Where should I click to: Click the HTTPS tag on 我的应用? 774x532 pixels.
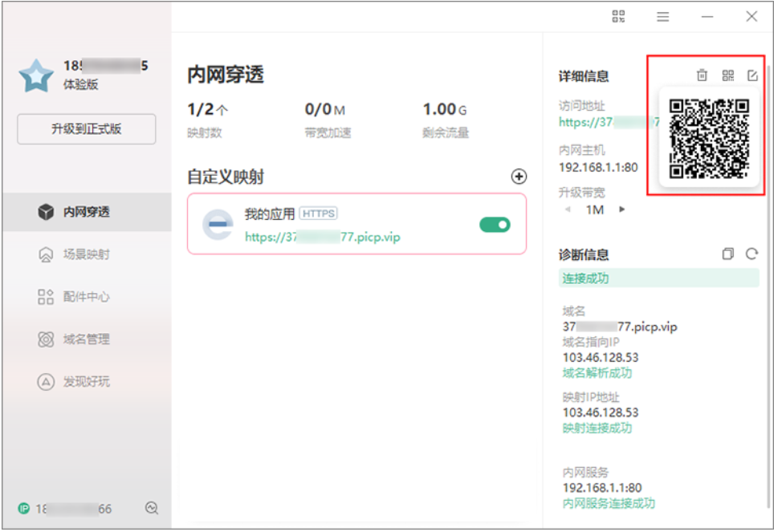pyautogui.click(x=319, y=213)
